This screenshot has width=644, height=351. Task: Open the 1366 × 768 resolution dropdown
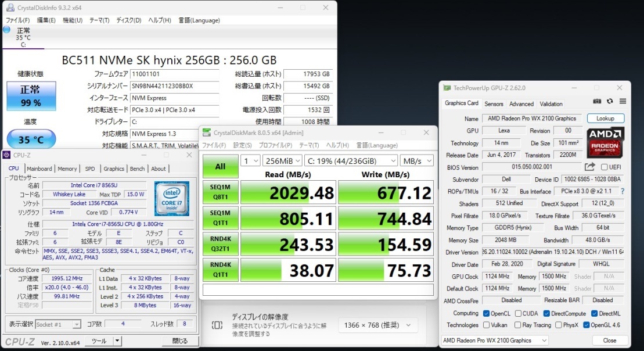[378, 325]
